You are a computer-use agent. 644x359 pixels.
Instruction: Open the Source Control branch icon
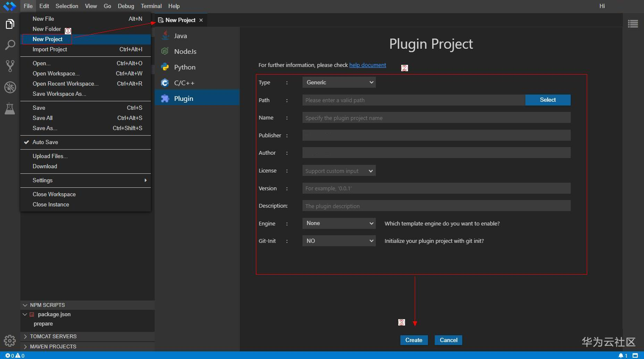coord(10,66)
